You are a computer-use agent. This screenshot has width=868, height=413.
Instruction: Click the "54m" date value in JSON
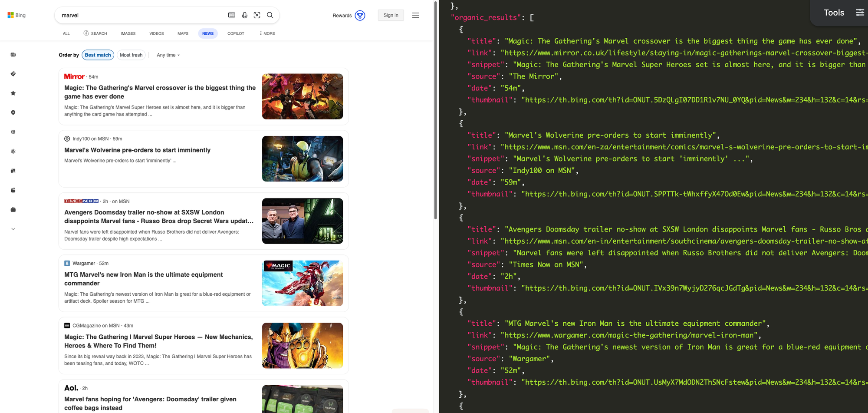pos(510,88)
